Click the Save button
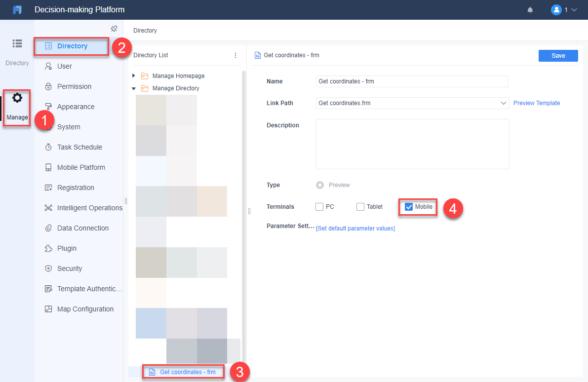Viewport: 588px width, 382px height. tap(558, 55)
